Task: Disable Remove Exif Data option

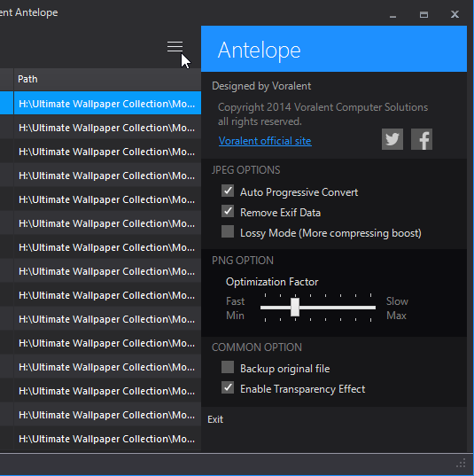Action: click(x=228, y=212)
